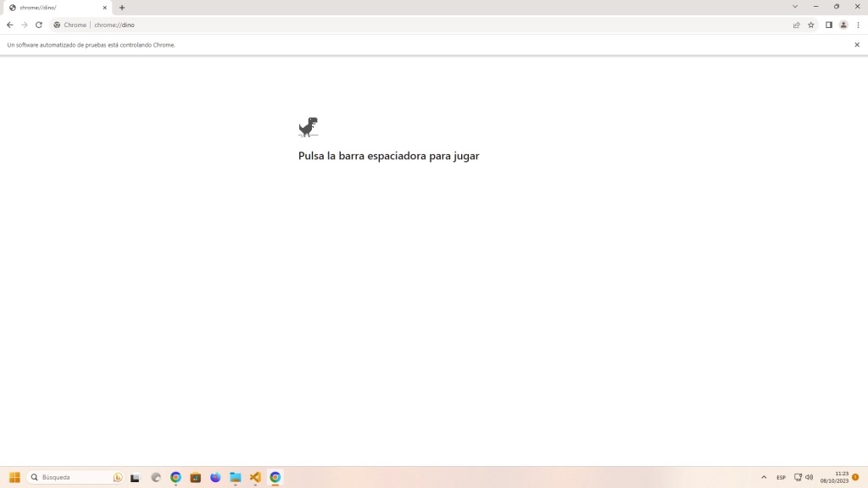Screen dimensions: 868x488
Task: Close the chrome://dino/ tab
Action: (105, 8)
